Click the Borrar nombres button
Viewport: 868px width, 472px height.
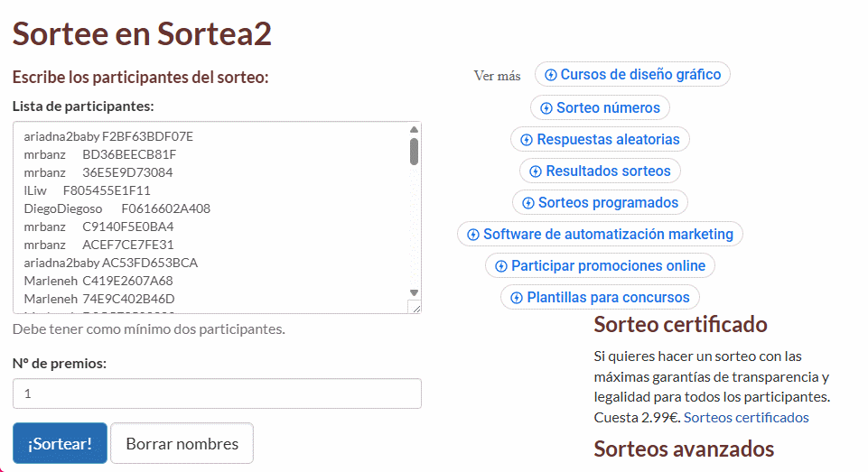(182, 443)
